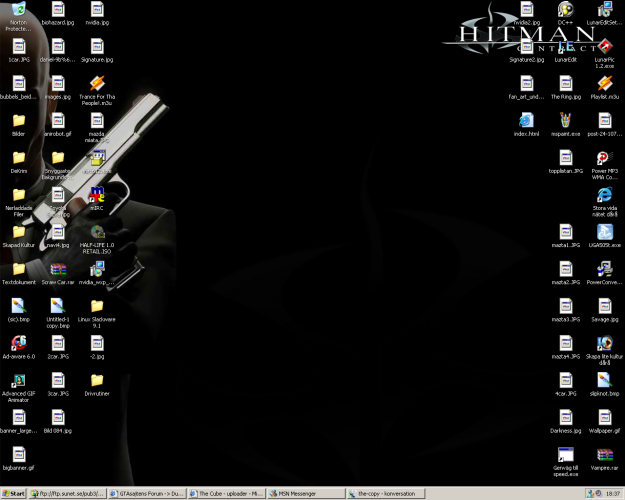Open the Drivrutiner folder
The image size is (625, 500).
[97, 380]
